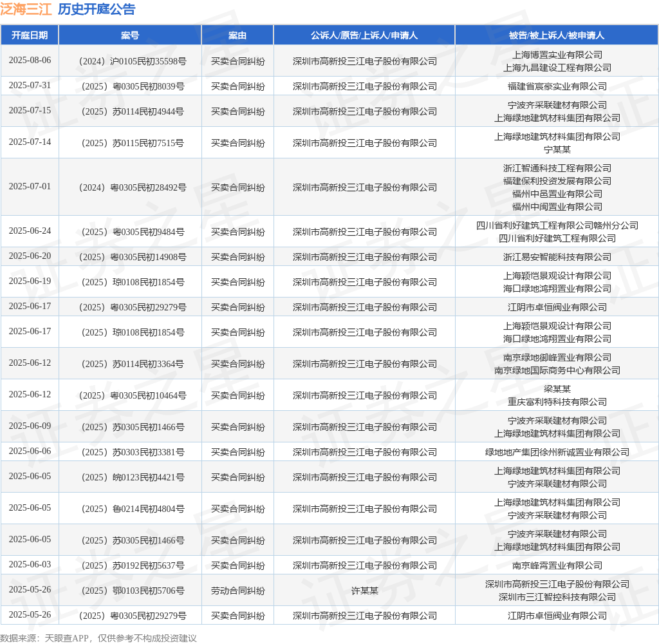Image resolution: width=659 pixels, height=644 pixels.
Task: Click defendant 浙江智通科技工程有限公司
Action: (x=557, y=168)
